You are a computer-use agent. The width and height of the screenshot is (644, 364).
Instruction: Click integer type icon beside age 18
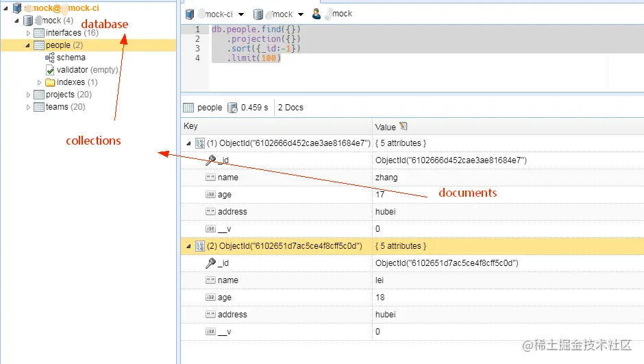pos(211,297)
